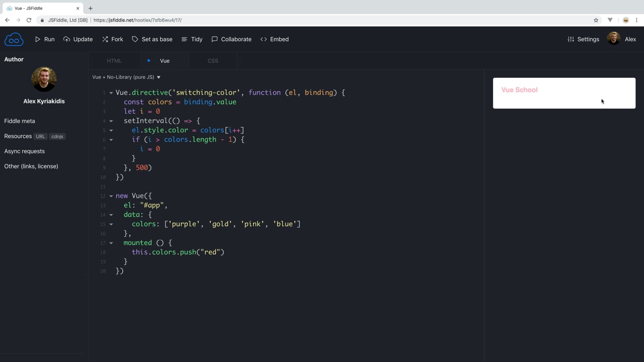
Task: Collapse the setInterval fold at line 4
Action: 111,121
